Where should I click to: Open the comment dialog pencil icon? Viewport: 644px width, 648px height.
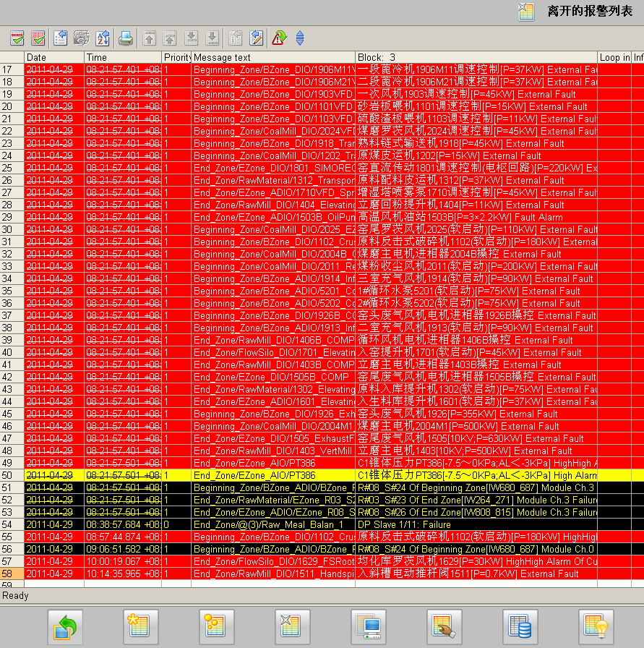point(257,38)
